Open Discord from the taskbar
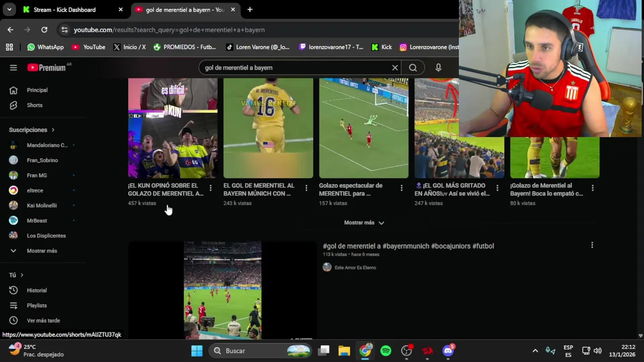 pyautogui.click(x=448, y=350)
